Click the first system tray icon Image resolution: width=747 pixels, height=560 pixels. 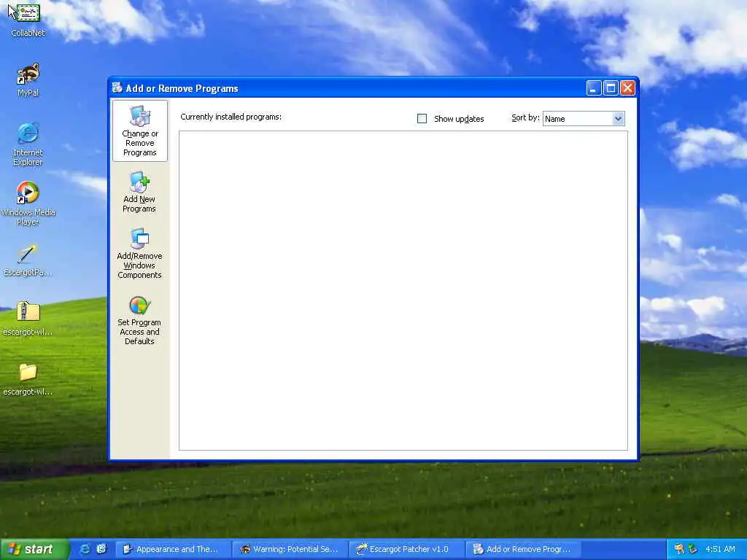tap(679, 549)
